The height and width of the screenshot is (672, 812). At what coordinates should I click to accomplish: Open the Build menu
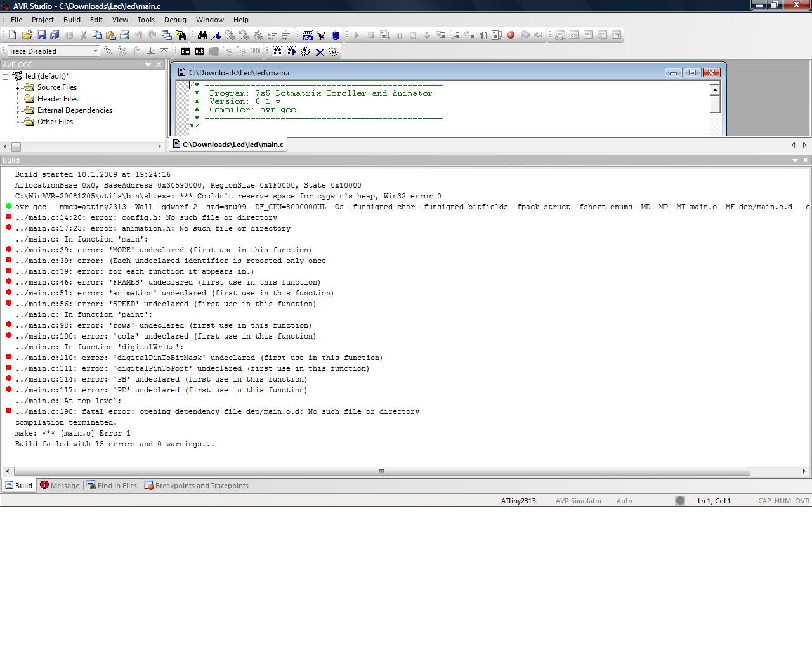pos(72,20)
